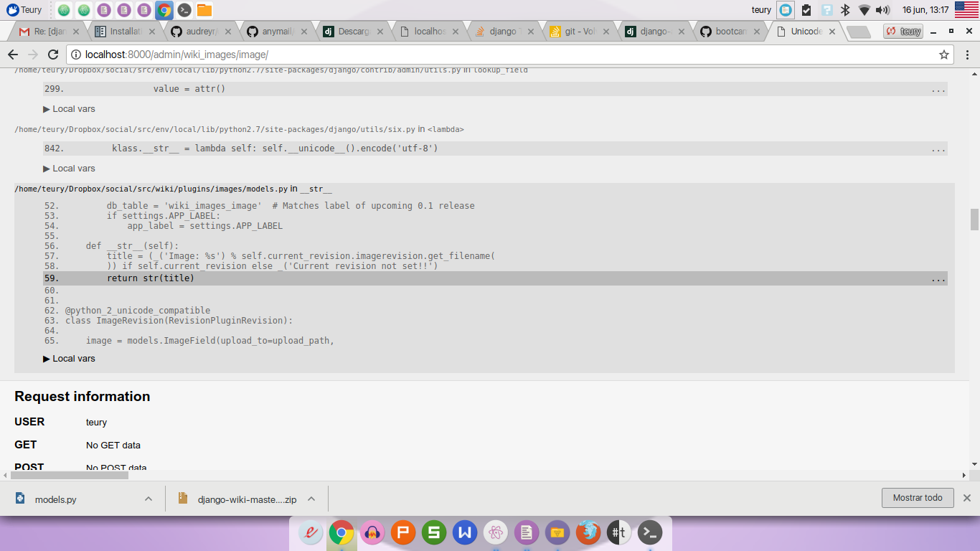980x551 pixels.
Task: Launch Firefox from the dock
Action: [x=588, y=532]
